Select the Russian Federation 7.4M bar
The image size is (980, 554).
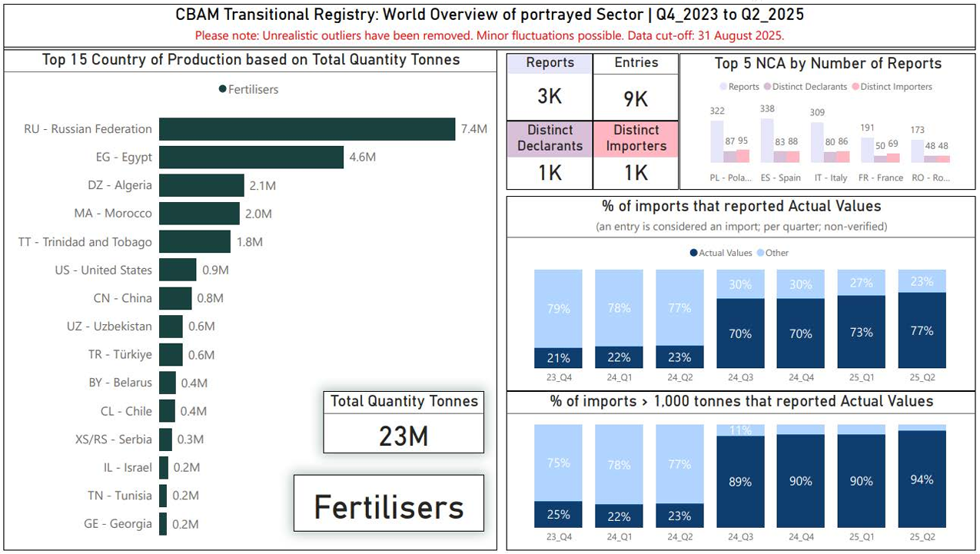point(307,129)
